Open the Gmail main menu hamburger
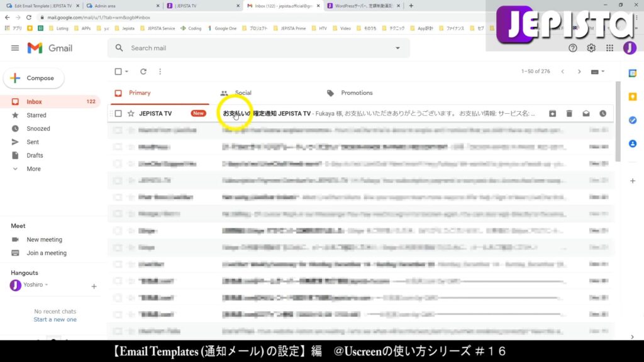 (15, 48)
